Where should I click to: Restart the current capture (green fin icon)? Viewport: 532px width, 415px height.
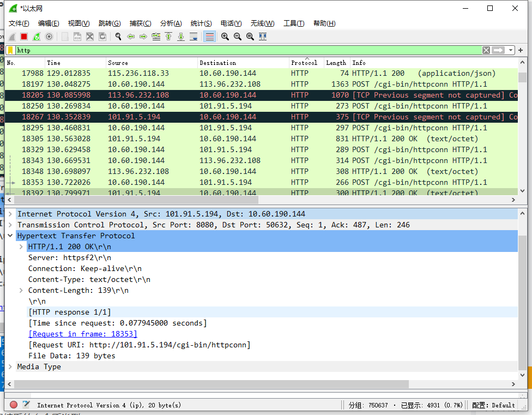37,37
